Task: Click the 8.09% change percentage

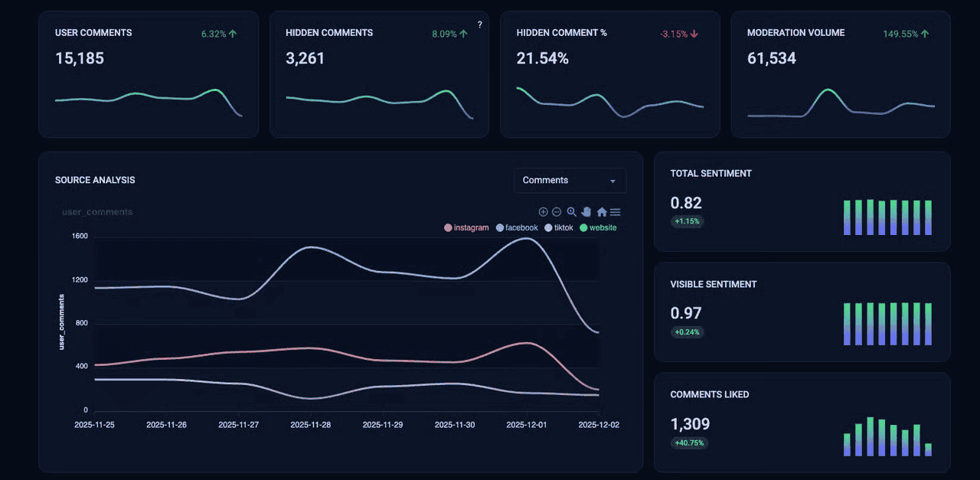Action: [x=444, y=34]
